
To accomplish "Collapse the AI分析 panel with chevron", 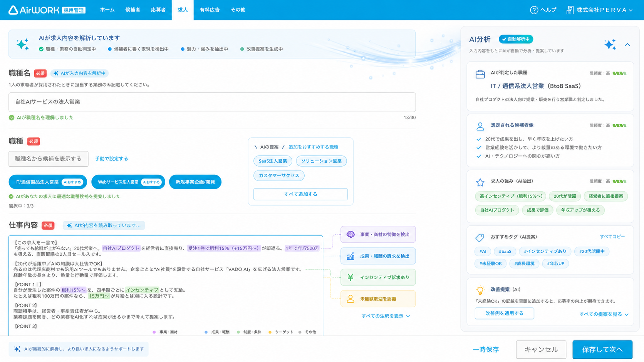I will (627, 45).
